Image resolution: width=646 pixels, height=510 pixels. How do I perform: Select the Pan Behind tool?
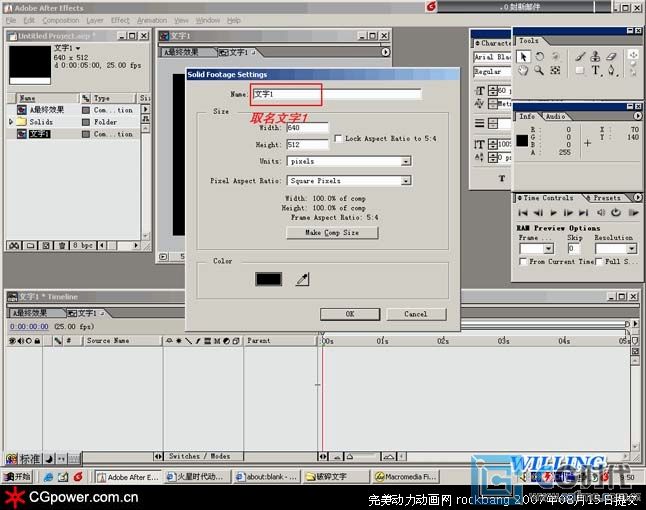[x=555, y=70]
